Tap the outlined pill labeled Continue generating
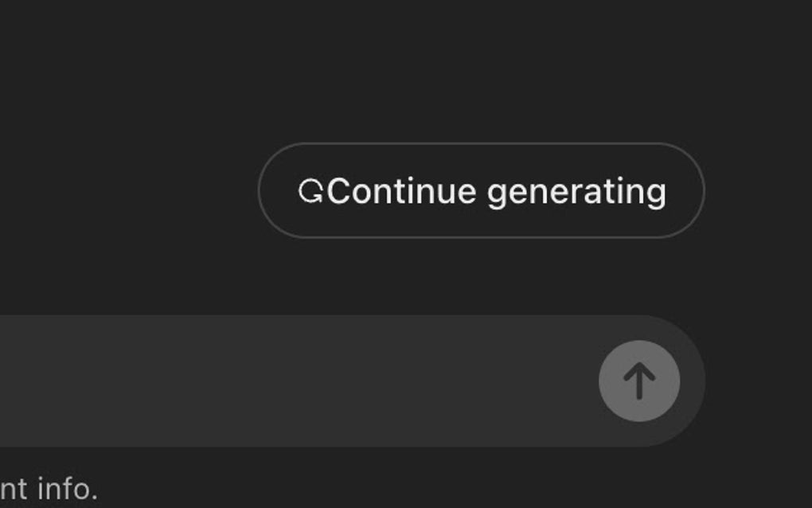This screenshot has width=812, height=508. 481,190
